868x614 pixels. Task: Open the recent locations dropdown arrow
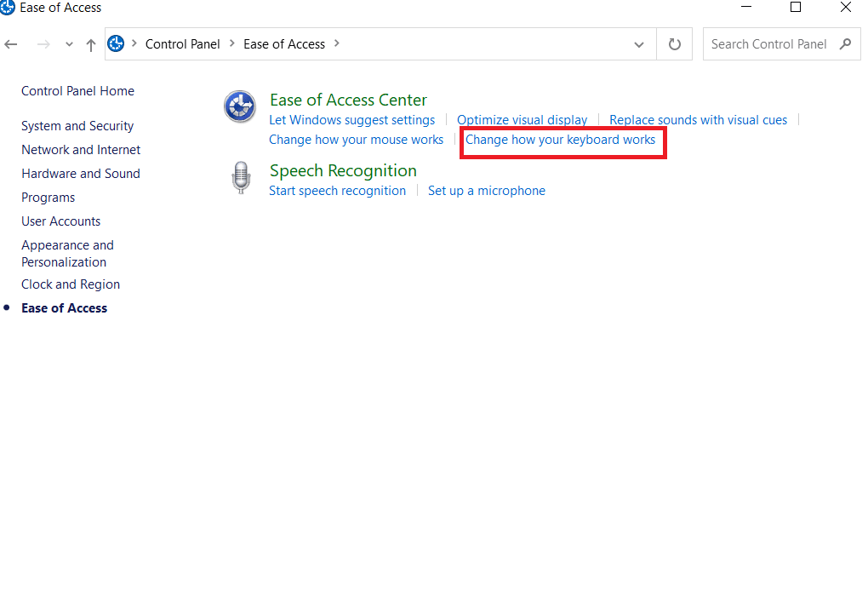[70, 45]
